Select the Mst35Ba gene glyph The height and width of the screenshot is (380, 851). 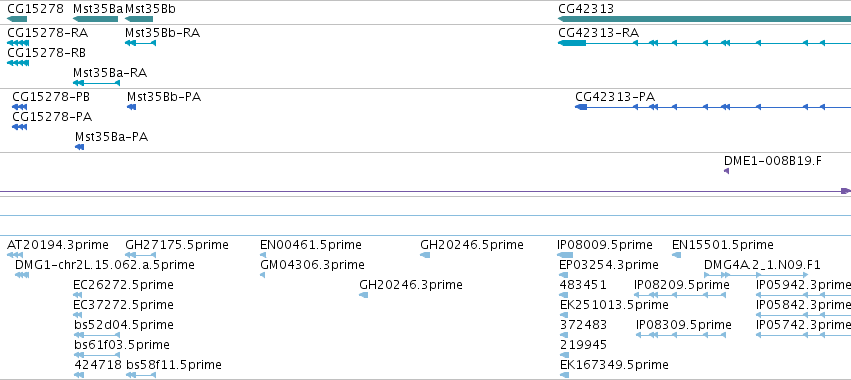tap(96, 19)
